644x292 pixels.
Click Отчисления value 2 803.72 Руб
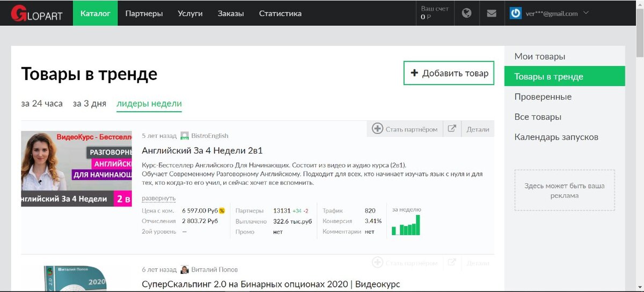click(x=200, y=221)
